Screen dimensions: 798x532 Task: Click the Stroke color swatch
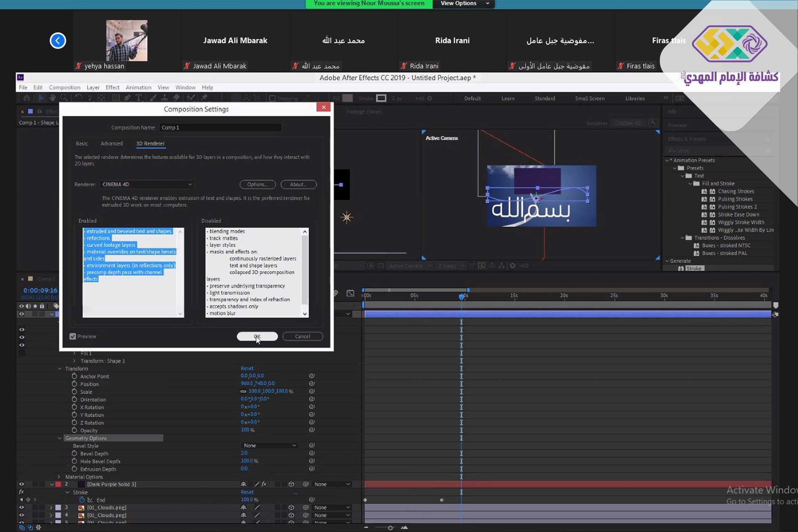click(381, 99)
